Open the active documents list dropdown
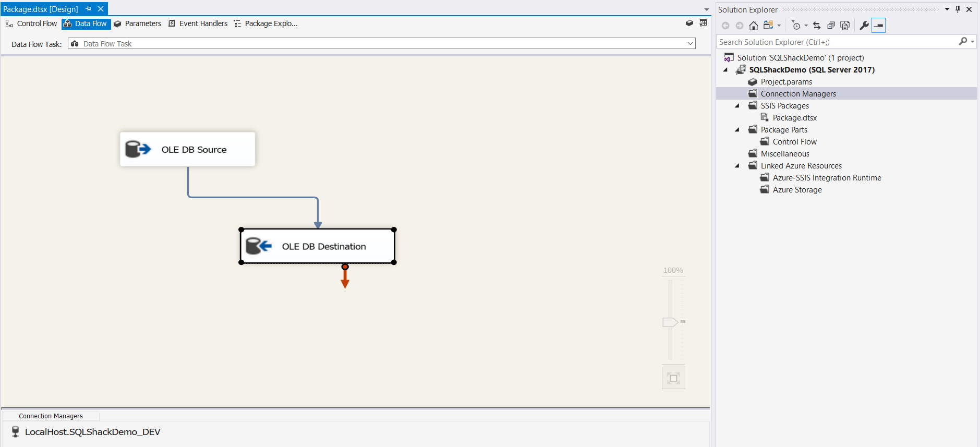Screen dimensions: 980x447 pyautogui.click(x=707, y=9)
